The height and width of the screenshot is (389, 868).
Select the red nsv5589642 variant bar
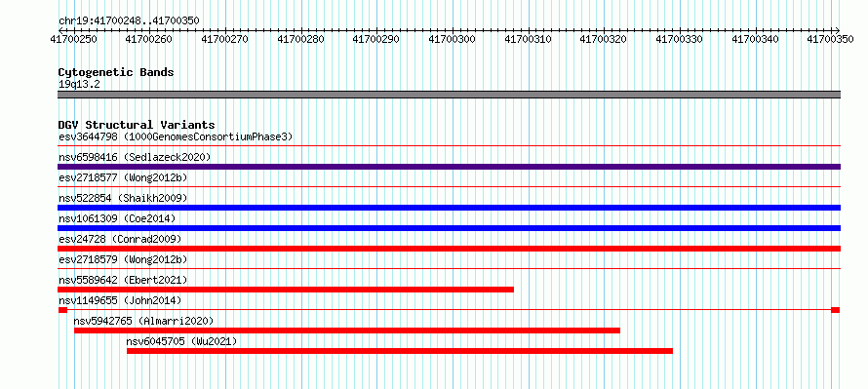point(286,290)
